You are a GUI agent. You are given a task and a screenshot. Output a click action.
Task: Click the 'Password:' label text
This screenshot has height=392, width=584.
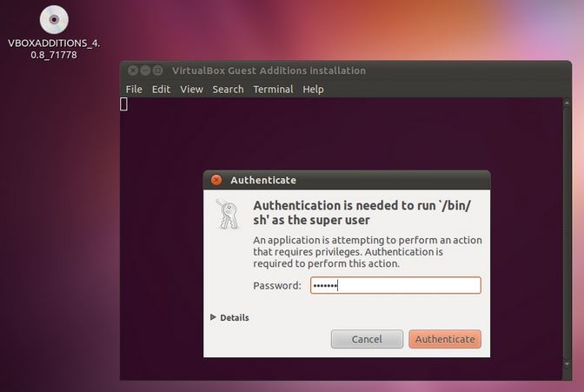[277, 286]
